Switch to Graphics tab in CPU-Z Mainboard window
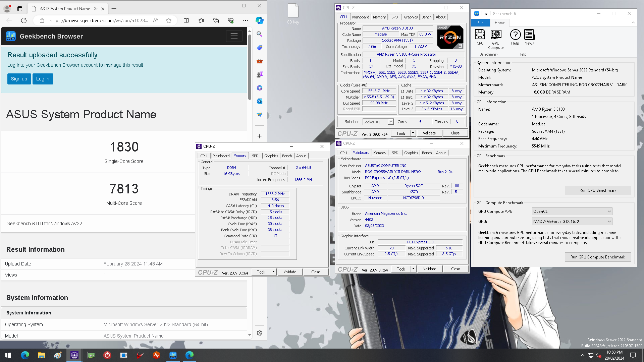Viewport: 644px width, 362px height. 411,153
